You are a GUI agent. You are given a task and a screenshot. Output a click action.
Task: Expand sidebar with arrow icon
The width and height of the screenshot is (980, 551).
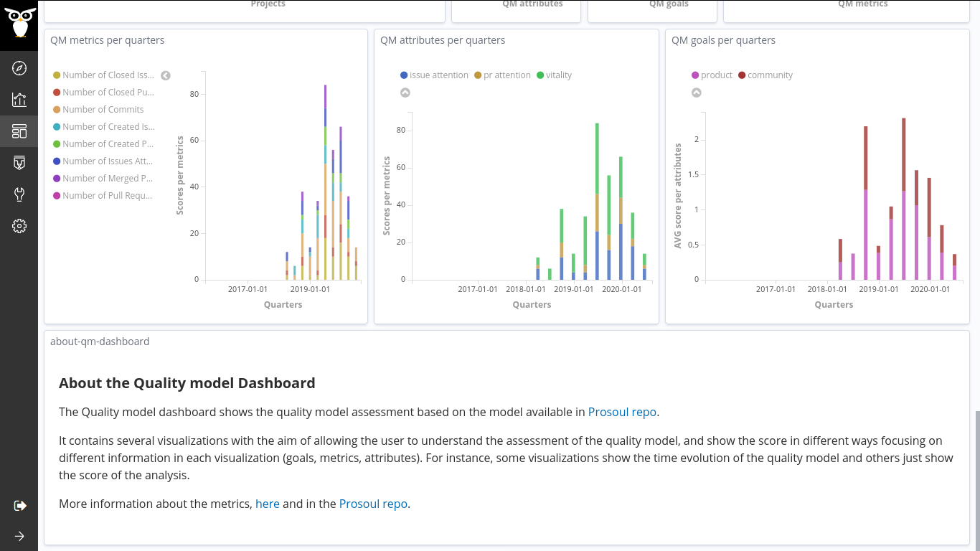pyautogui.click(x=19, y=536)
